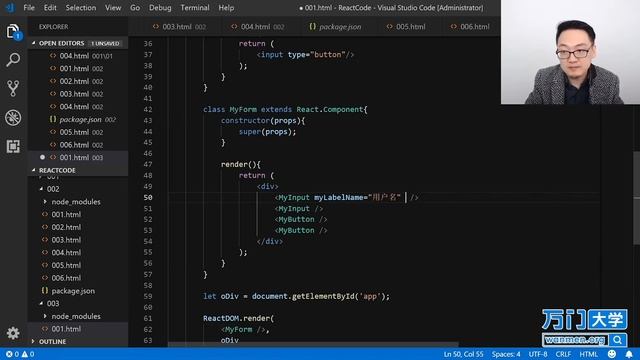This screenshot has height=360, width=640.
Task: Switch to the 003.html 002 tab
Action: tap(179, 27)
